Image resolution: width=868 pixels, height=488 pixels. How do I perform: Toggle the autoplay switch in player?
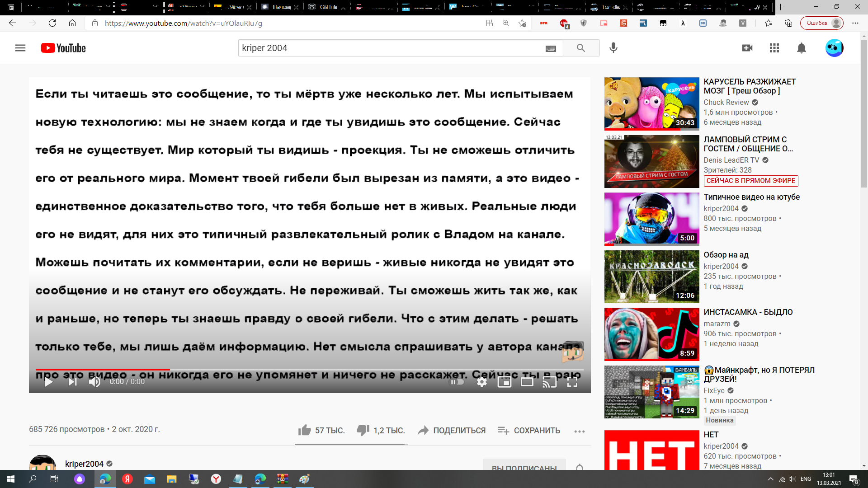(x=457, y=382)
